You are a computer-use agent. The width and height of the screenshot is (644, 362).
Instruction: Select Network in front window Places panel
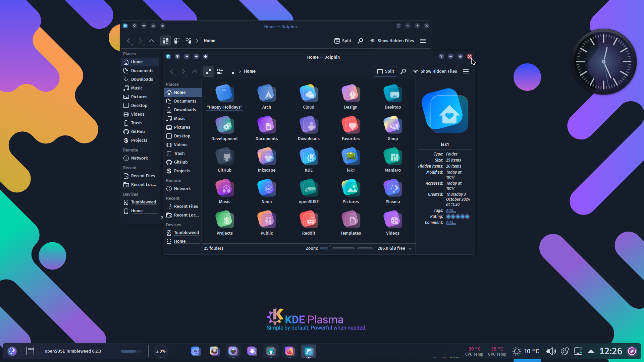(x=183, y=189)
